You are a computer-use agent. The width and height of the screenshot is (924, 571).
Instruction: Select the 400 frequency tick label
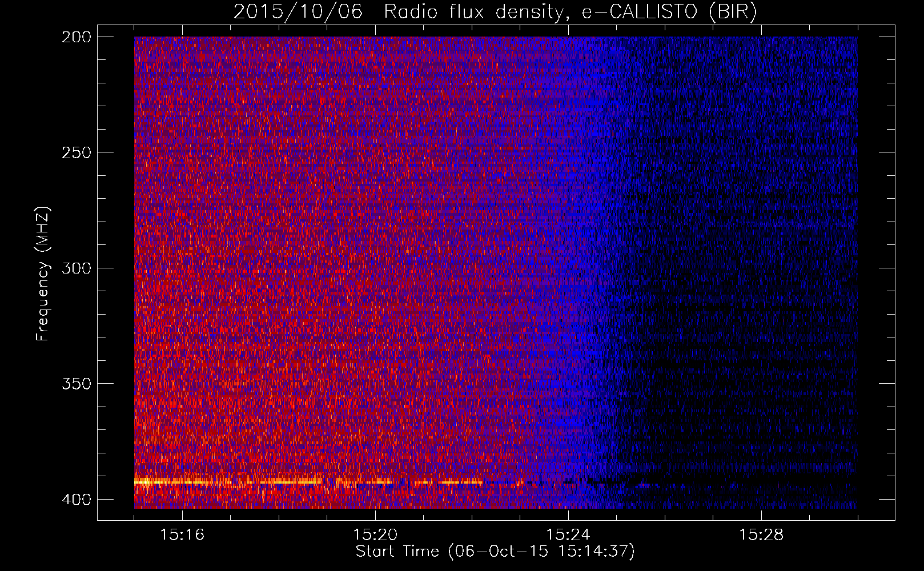[x=77, y=500]
